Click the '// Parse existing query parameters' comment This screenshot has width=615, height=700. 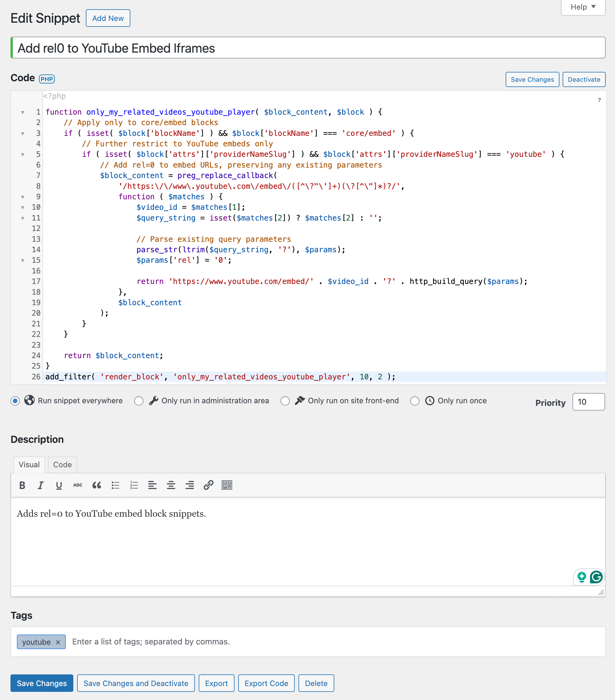click(x=214, y=239)
